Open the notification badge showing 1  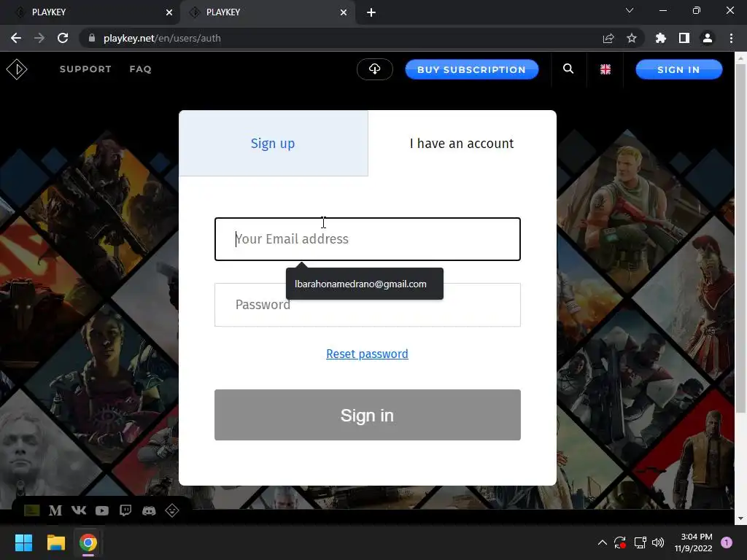coord(726,542)
